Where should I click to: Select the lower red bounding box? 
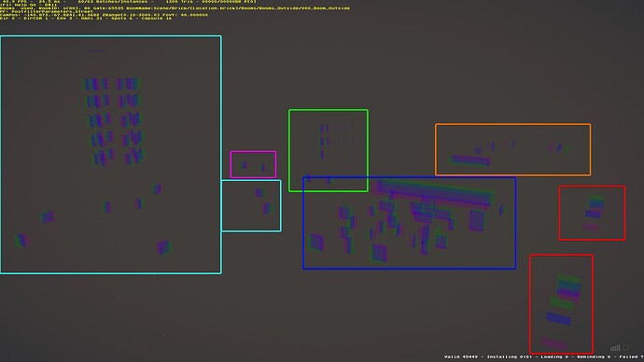pyautogui.click(x=561, y=304)
